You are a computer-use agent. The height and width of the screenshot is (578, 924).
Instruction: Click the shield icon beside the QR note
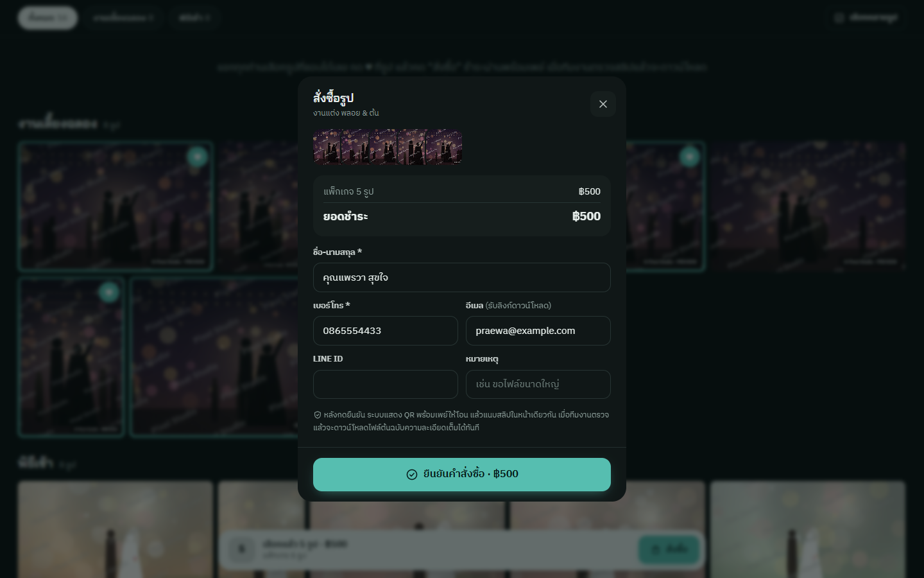[317, 415]
